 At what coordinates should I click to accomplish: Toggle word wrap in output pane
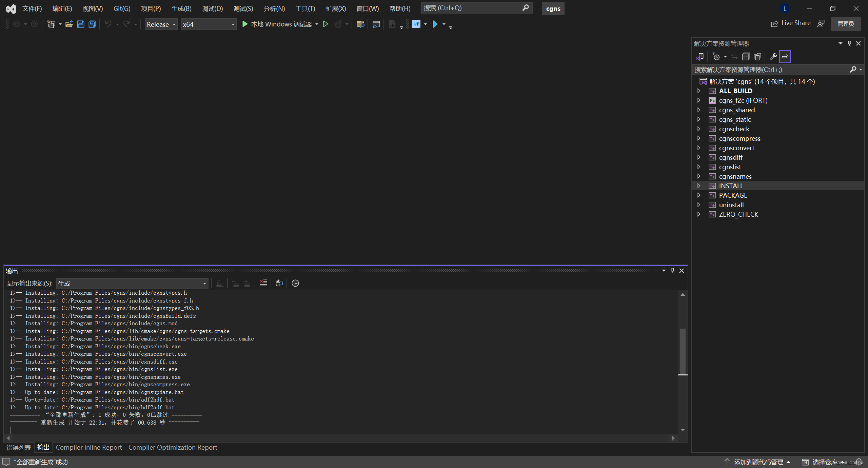tap(279, 283)
